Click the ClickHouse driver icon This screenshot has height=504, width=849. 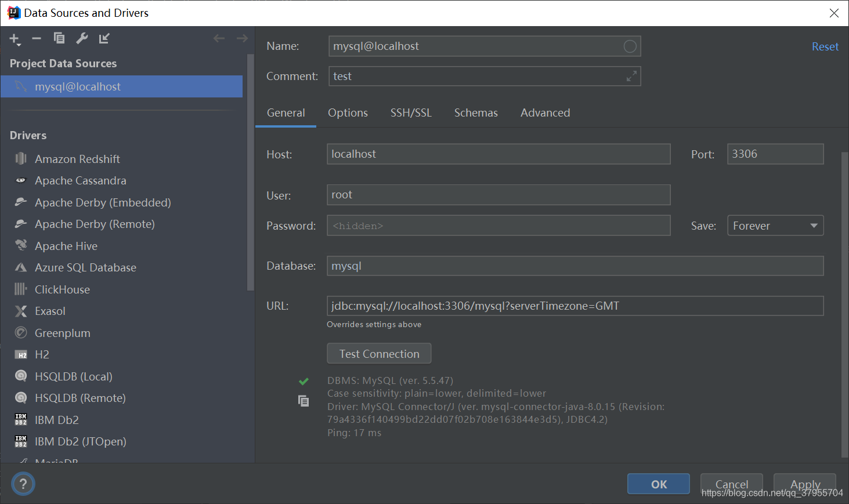(x=21, y=289)
